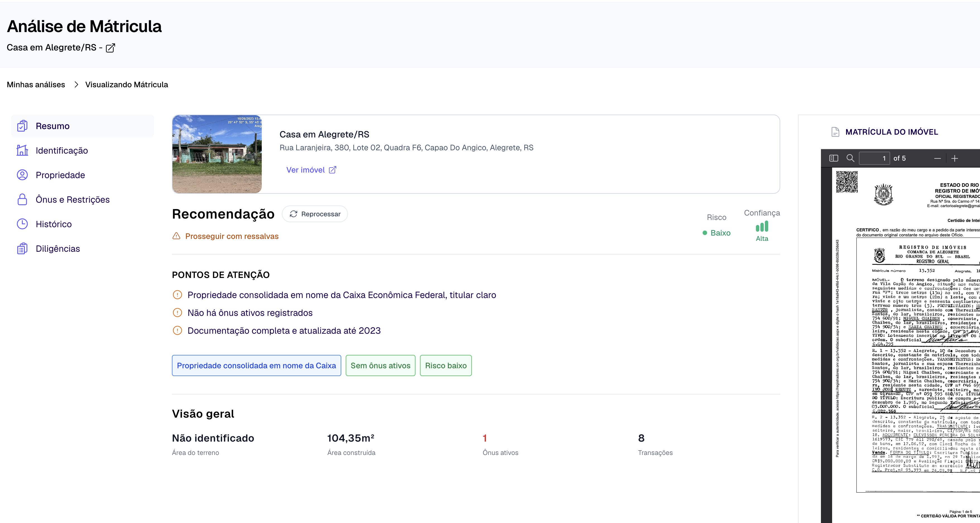The image size is (980, 523).
Task: Click the Confiança Alta bars indicator
Action: 762,227
